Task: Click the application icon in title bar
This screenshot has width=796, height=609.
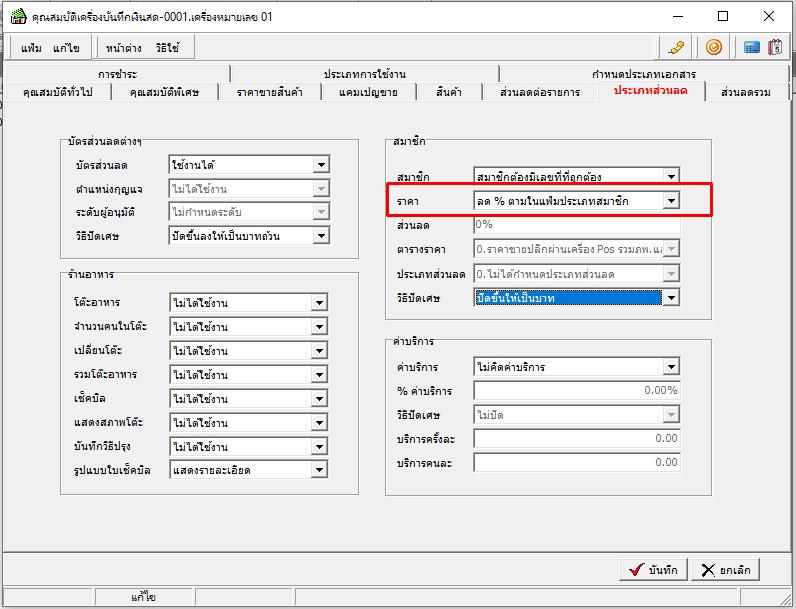Action: pos(17,16)
